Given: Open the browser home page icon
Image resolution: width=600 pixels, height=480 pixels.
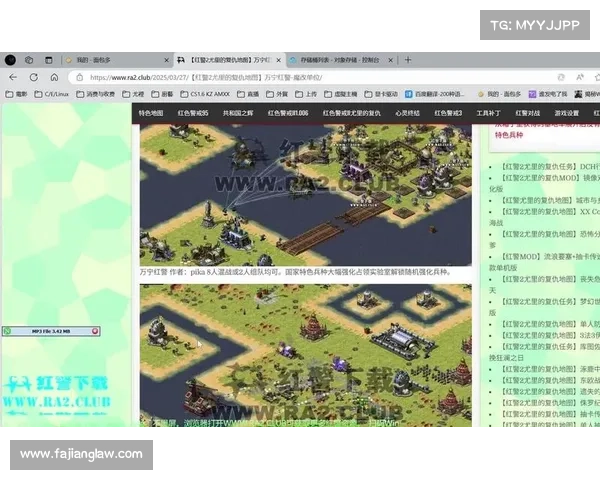Looking at the screenshot, I should 54,77.
